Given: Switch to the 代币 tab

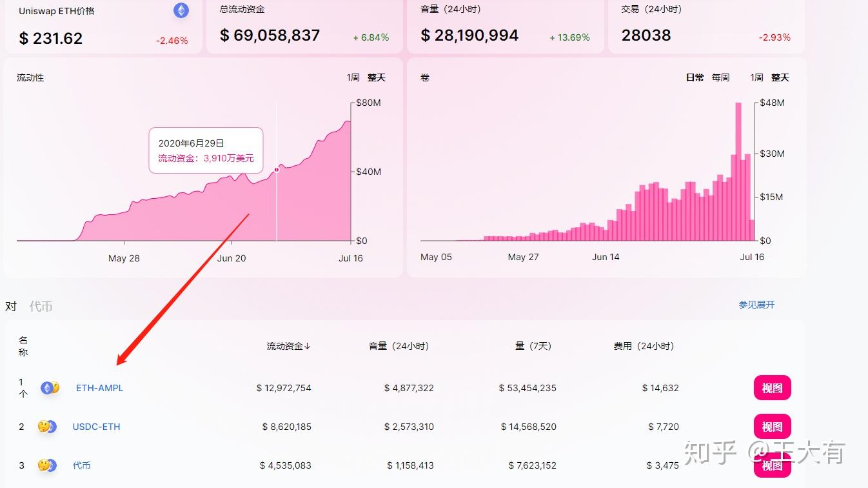Looking at the screenshot, I should (41, 307).
